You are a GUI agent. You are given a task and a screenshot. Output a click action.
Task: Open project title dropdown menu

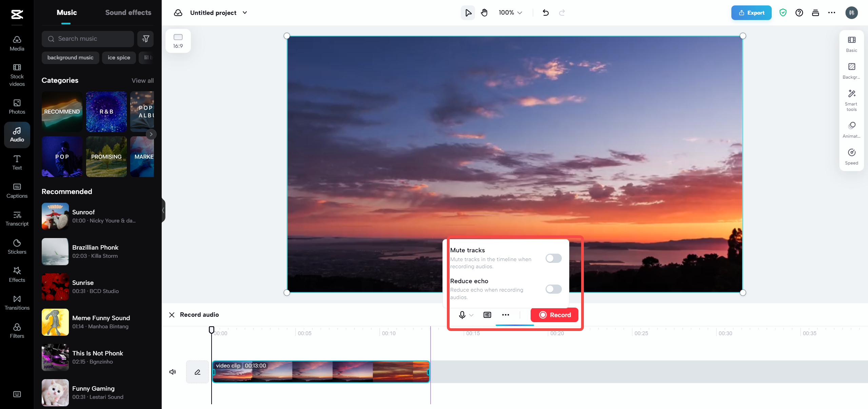(245, 12)
